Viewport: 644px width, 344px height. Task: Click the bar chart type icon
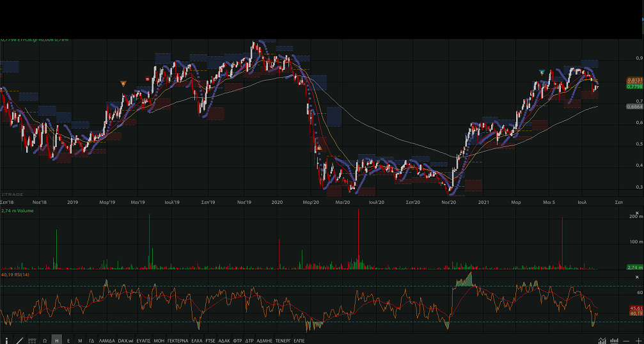pyautogui.click(x=615, y=341)
